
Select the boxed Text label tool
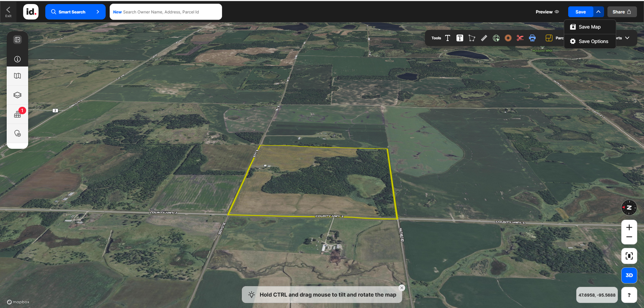(x=460, y=38)
